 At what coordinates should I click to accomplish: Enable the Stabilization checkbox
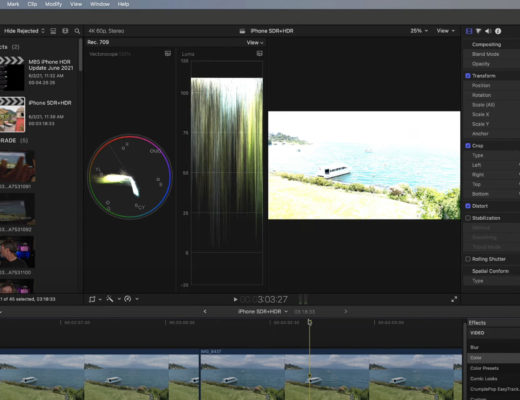click(468, 218)
